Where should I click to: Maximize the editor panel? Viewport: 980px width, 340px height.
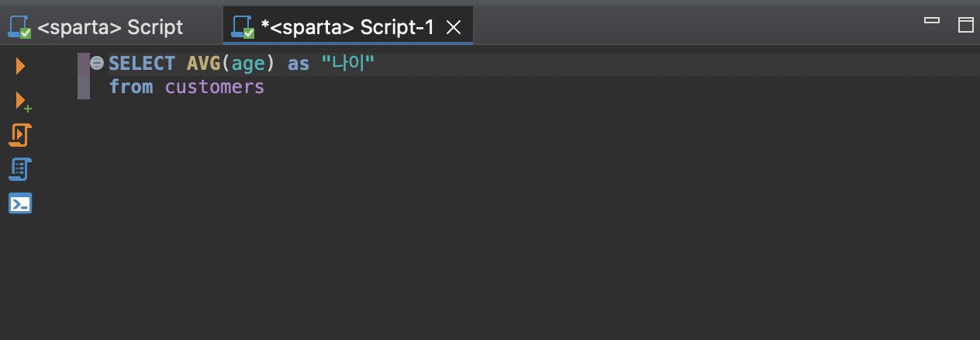[x=966, y=24]
